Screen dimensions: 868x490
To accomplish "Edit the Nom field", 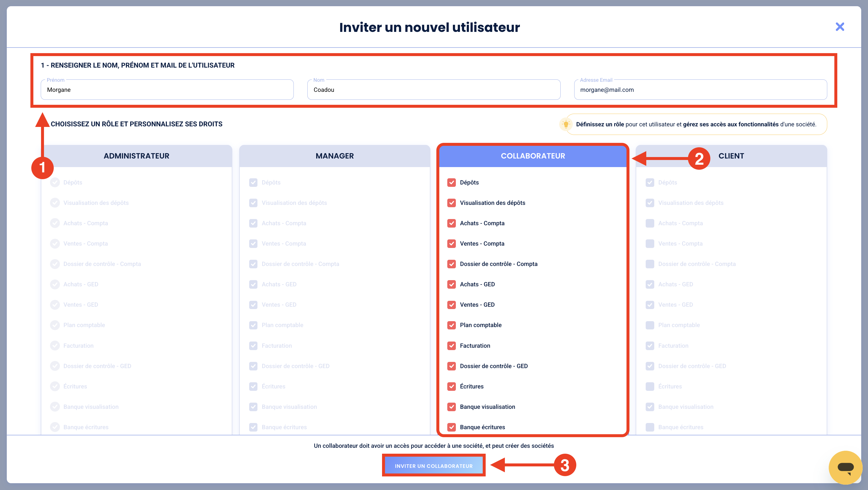I will 434,90.
